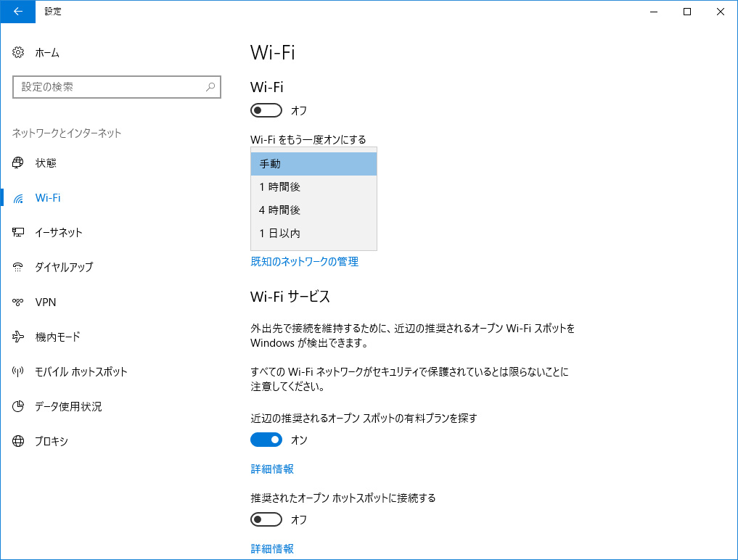This screenshot has width=738, height=560.
Task: Open 既知のネットワークの管理 link
Action: pyautogui.click(x=304, y=262)
